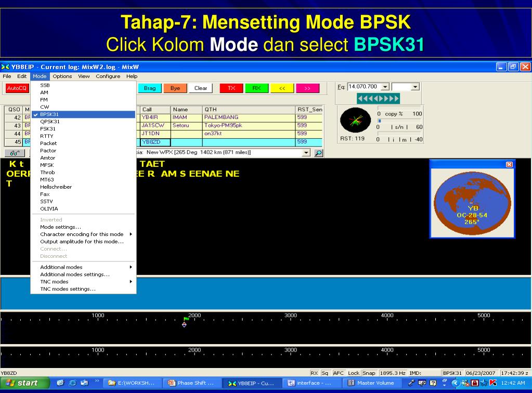Open the E:\WORKSH… folder from taskbar

132,383
